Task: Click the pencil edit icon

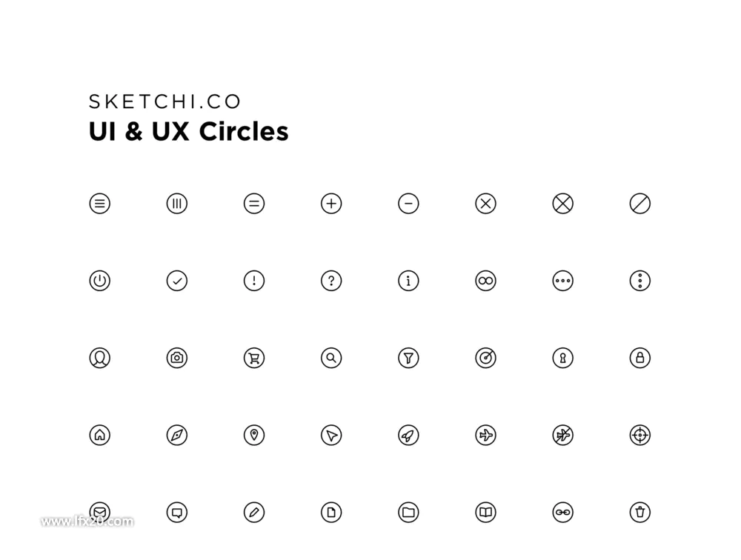Action: coord(254,513)
